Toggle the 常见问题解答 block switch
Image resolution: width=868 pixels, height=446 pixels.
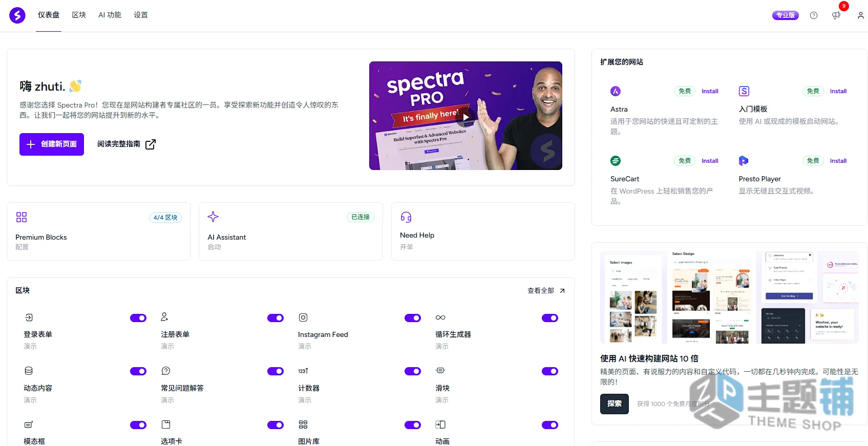276,371
